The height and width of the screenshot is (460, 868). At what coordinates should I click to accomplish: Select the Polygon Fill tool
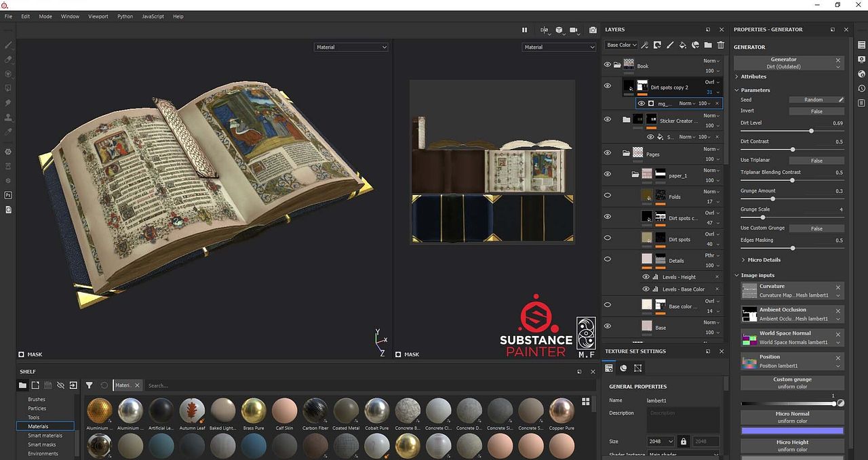[x=8, y=88]
